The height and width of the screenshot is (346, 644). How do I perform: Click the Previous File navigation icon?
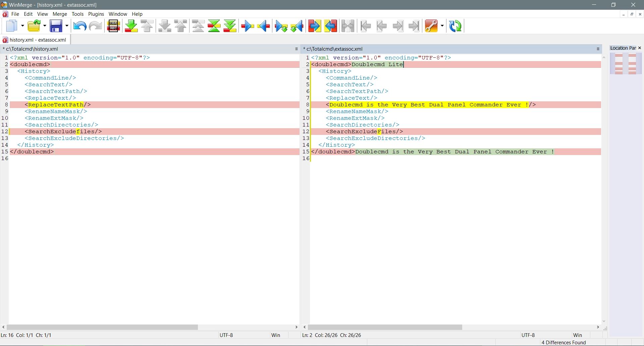(382, 26)
